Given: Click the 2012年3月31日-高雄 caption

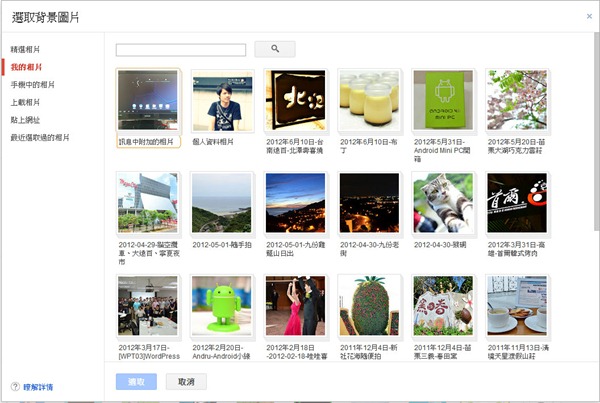Looking at the screenshot, I should click(516, 249).
